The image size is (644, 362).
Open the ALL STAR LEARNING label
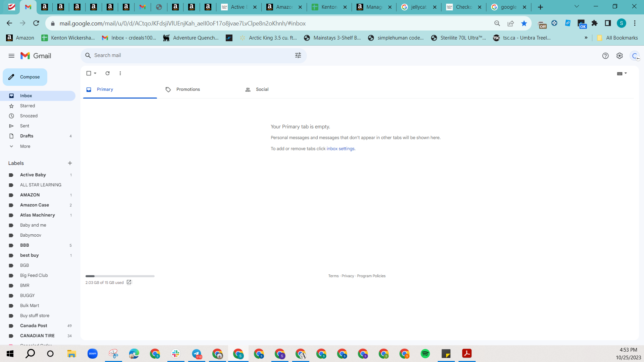(x=38, y=185)
